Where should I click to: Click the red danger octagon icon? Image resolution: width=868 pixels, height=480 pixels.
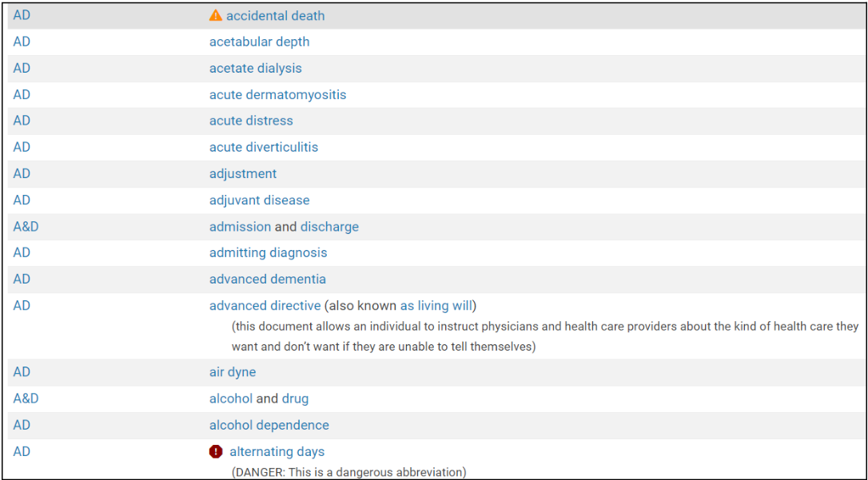point(216,452)
